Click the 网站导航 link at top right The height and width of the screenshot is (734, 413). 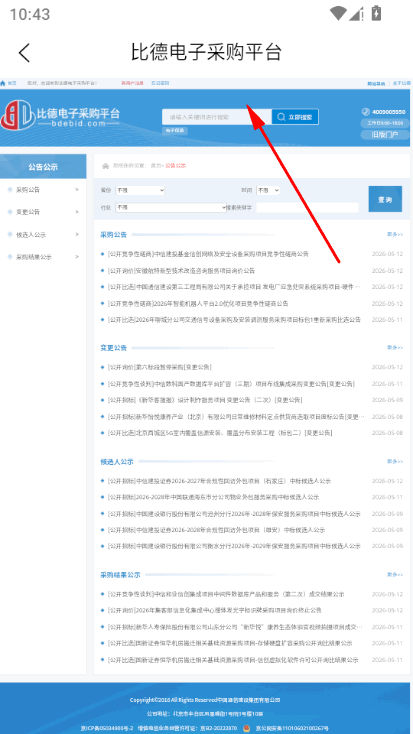point(376,83)
